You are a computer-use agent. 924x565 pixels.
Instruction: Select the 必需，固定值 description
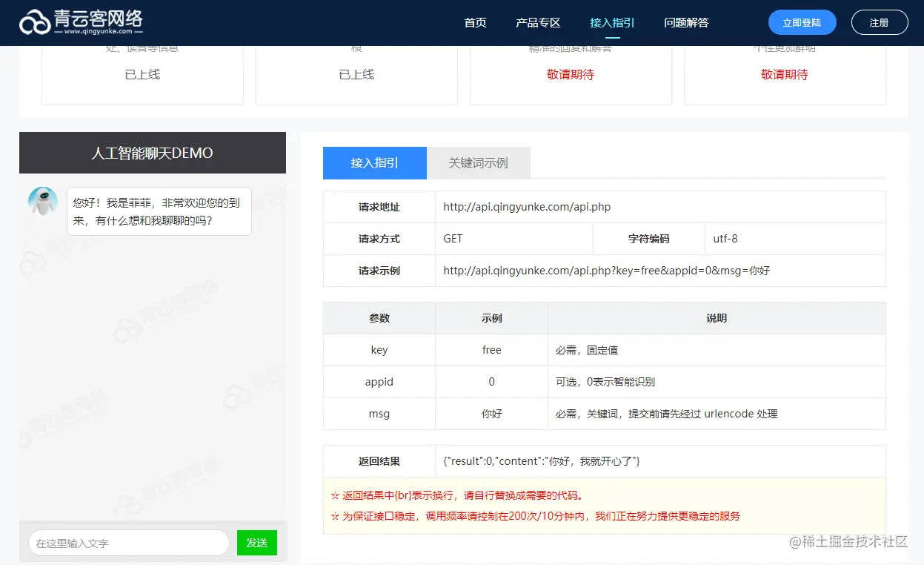[587, 350]
